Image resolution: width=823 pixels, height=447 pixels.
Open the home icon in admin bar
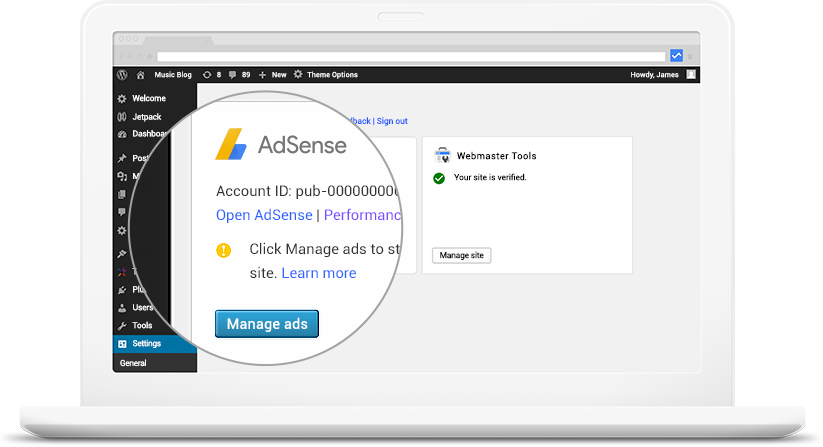point(141,75)
